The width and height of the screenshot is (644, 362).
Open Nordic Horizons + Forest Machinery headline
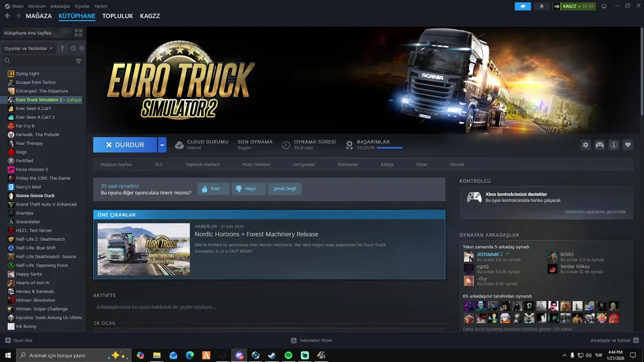[x=257, y=234]
